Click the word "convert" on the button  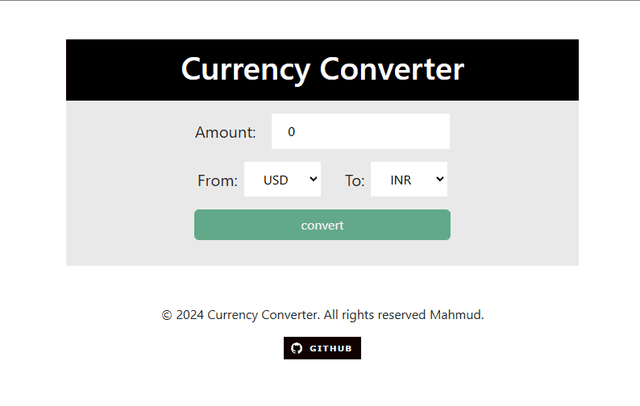click(322, 225)
